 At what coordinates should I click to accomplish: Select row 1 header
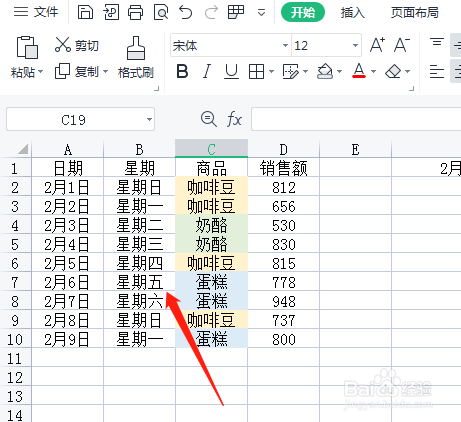pyautogui.click(x=15, y=168)
